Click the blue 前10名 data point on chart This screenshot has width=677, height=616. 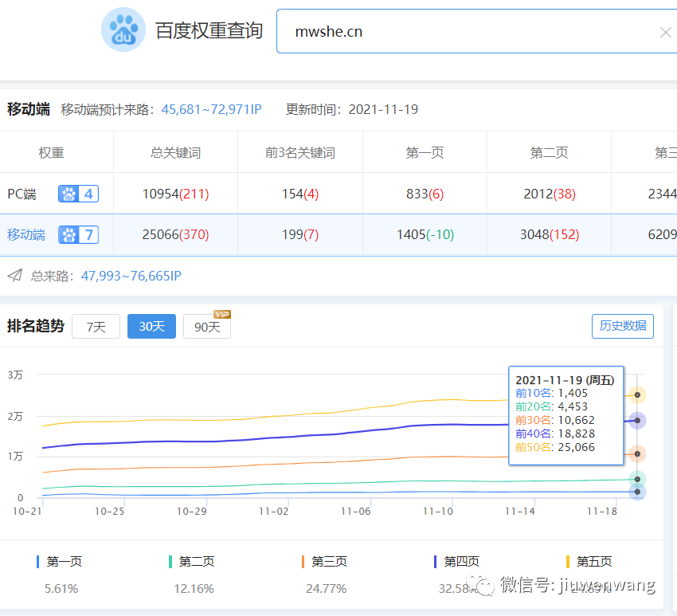pyautogui.click(x=637, y=492)
